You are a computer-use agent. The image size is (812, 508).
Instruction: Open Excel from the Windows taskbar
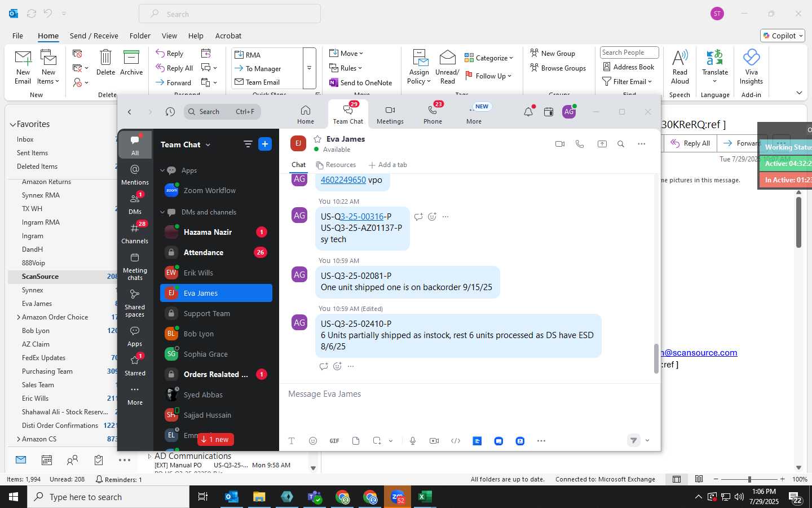click(x=425, y=497)
